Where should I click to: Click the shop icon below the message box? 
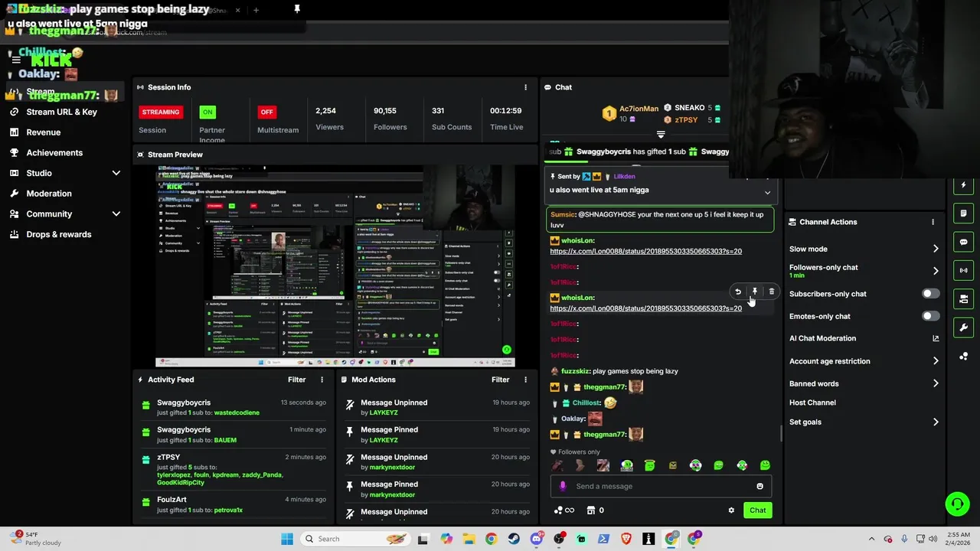click(591, 510)
